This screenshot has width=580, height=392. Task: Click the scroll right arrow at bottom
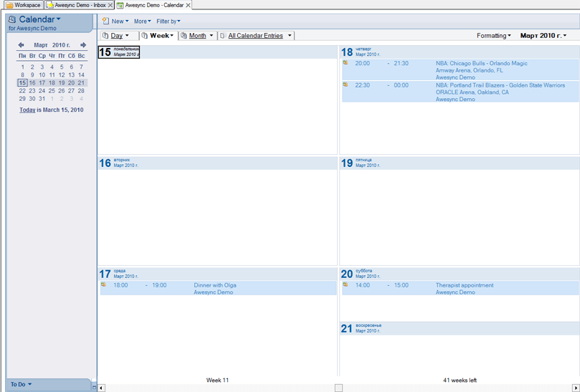click(575, 388)
